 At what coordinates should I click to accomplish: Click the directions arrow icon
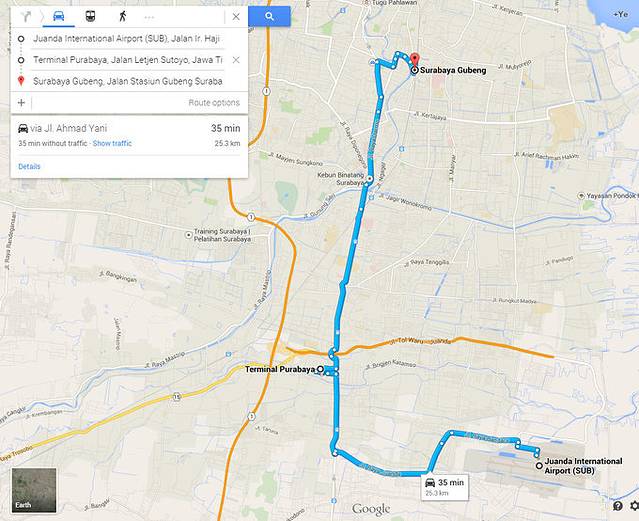pyautogui.click(x=26, y=16)
